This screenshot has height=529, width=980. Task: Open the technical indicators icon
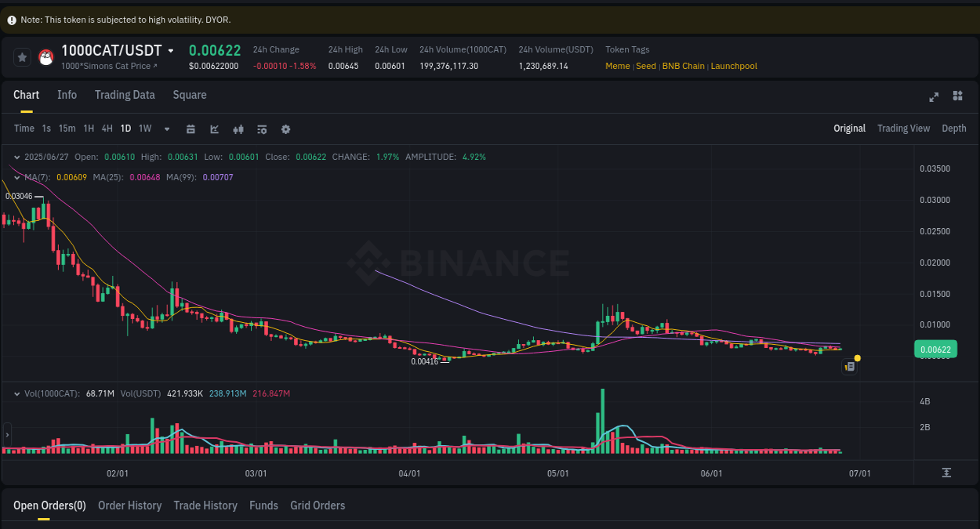click(x=214, y=129)
